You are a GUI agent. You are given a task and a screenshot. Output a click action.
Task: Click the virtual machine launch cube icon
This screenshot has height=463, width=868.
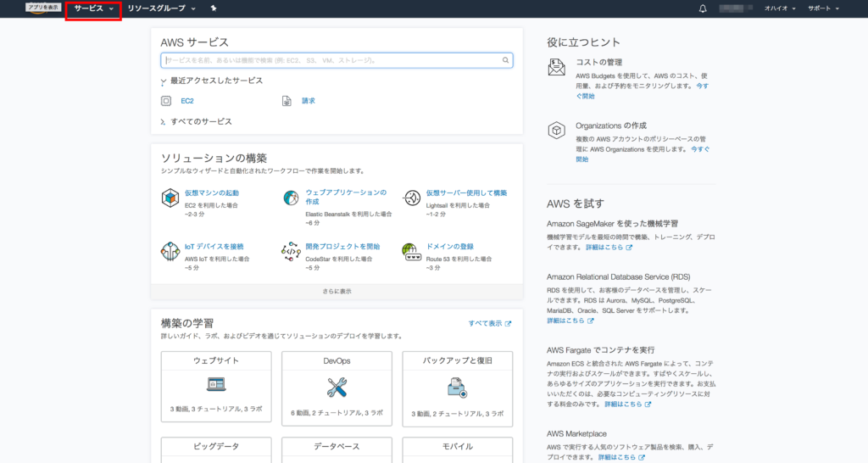[x=170, y=198]
